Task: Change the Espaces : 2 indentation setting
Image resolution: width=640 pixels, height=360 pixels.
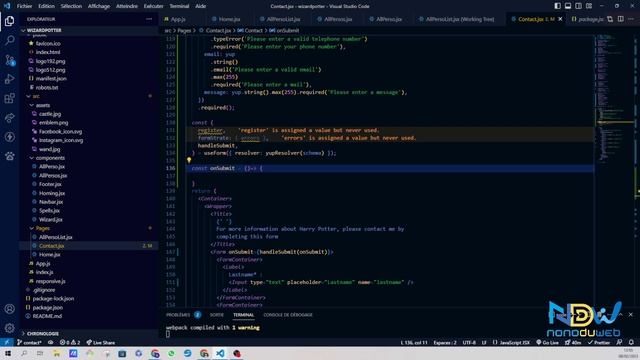Action: (445, 342)
